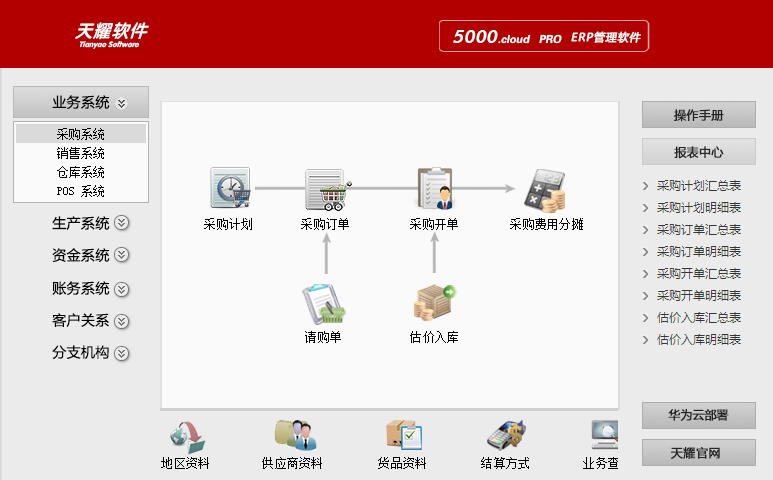Open the 供应商资料 supplier icon
Image resolution: width=773 pixels, height=480 pixels.
pos(293,436)
